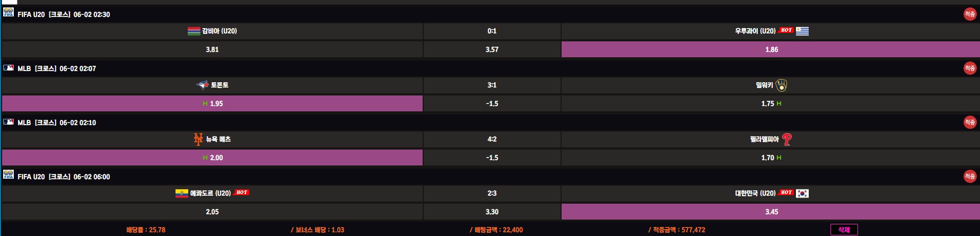The width and height of the screenshot is (980, 236).
Task: Click the FIFA U20 06-02 06:00 match header
Action: 64,177
